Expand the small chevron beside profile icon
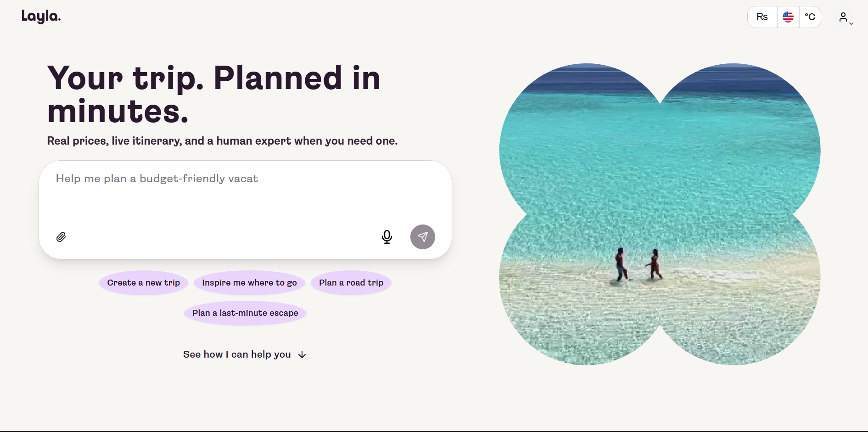 (x=851, y=23)
